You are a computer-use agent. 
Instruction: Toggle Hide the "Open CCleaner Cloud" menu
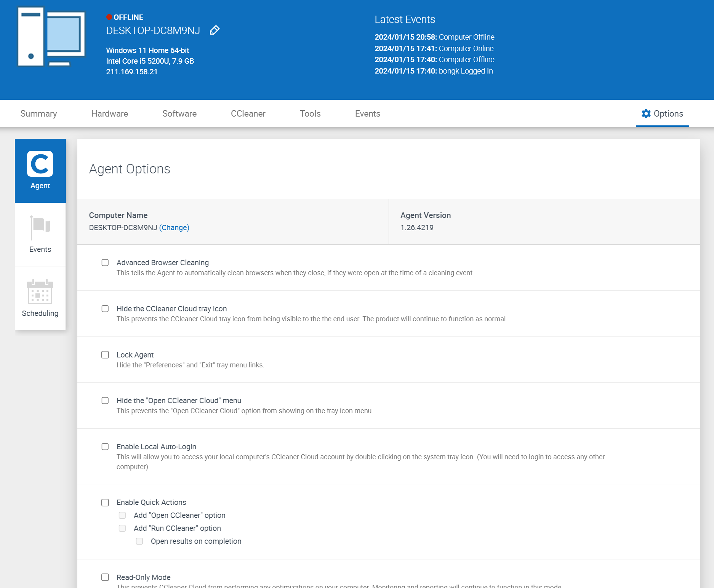(x=105, y=401)
